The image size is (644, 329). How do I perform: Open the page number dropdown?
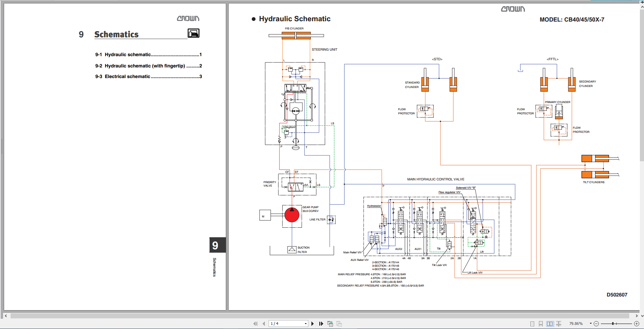click(x=306, y=324)
